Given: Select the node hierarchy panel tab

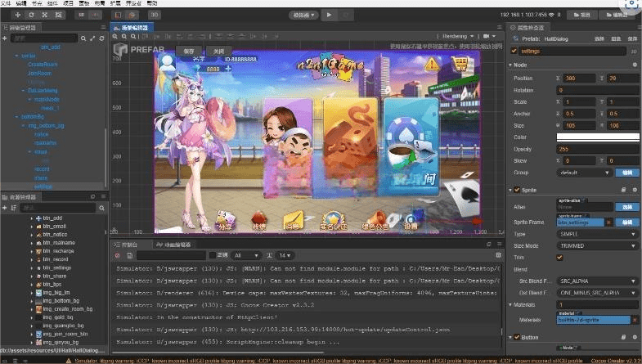Looking at the screenshot, I should [x=20, y=28].
